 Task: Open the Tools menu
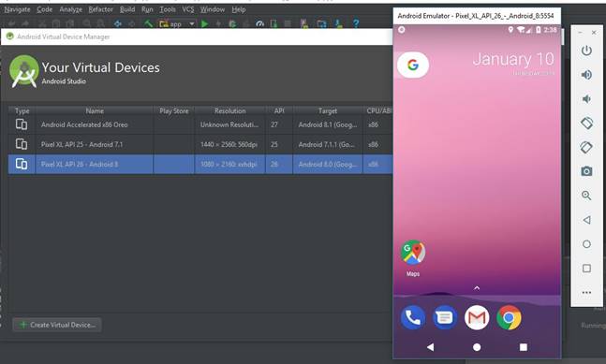pos(168,9)
